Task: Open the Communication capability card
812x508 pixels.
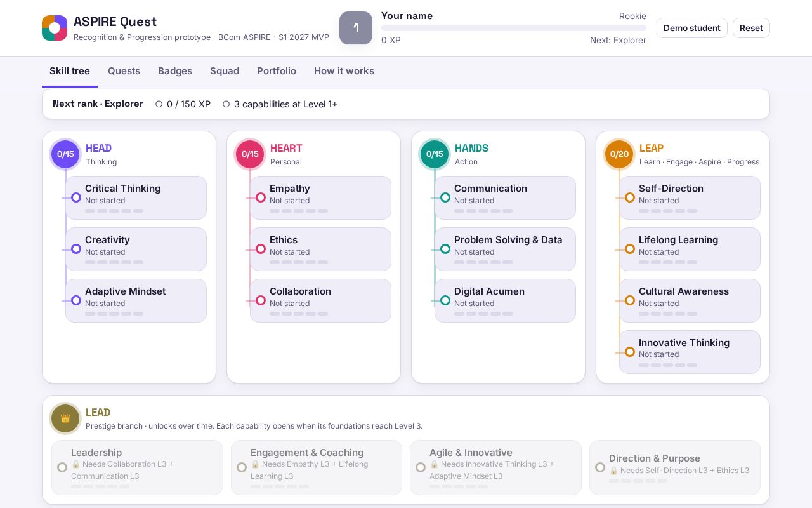Action: pyautogui.click(x=505, y=198)
